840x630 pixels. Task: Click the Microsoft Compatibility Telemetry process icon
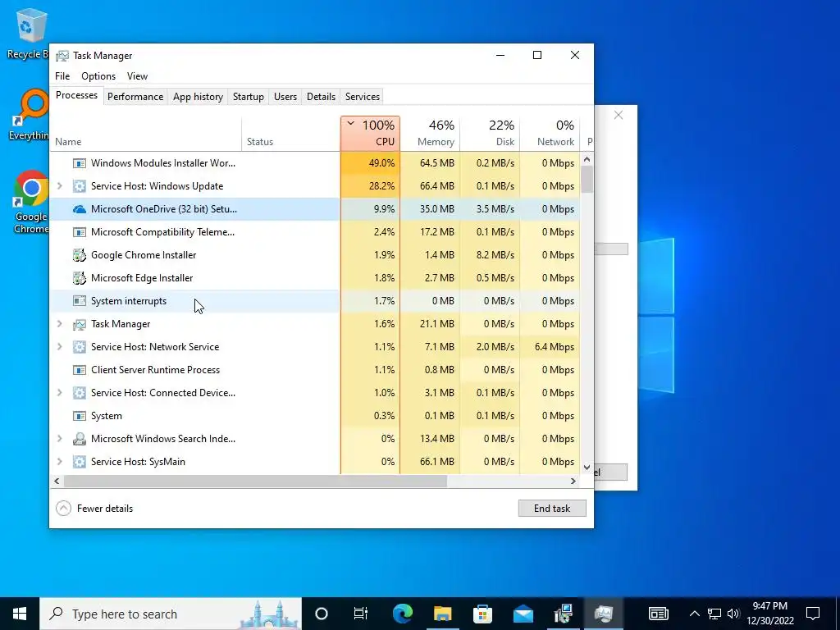point(80,232)
